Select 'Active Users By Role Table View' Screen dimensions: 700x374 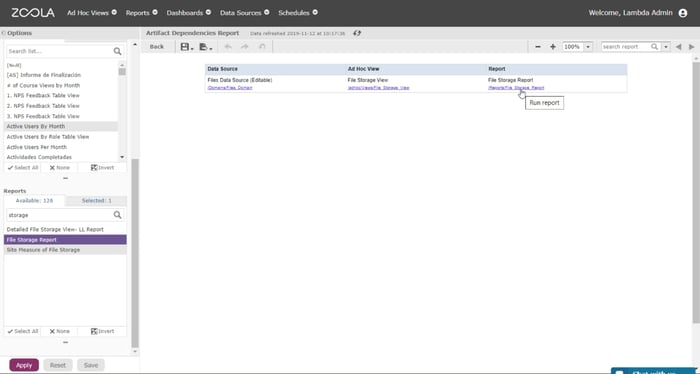click(x=61, y=137)
